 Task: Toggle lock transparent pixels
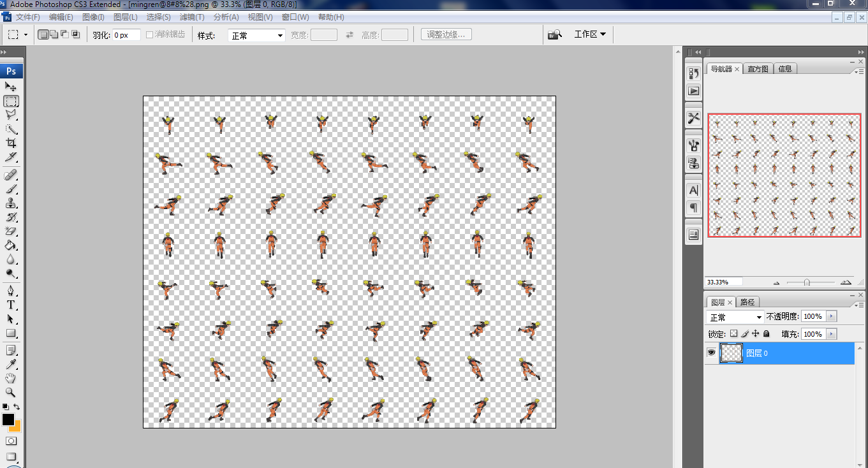click(x=733, y=333)
